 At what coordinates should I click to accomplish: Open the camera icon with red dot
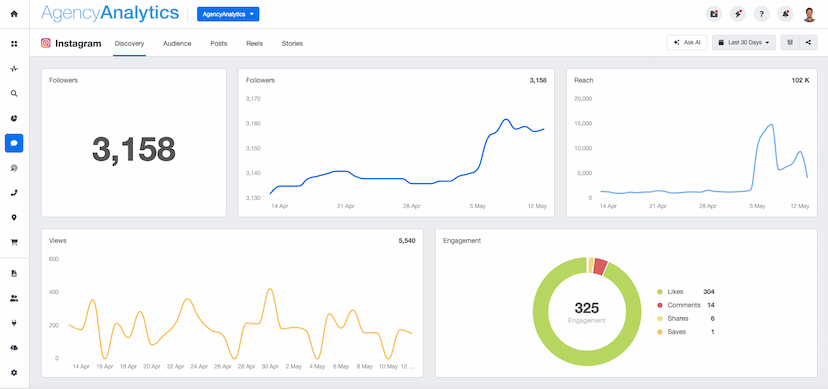pyautogui.click(x=714, y=14)
